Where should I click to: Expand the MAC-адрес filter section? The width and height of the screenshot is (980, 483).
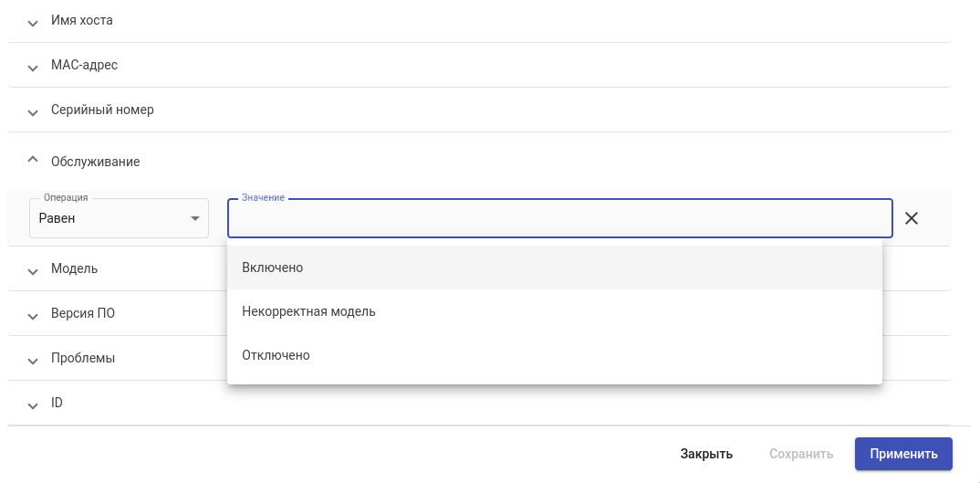pos(33,67)
